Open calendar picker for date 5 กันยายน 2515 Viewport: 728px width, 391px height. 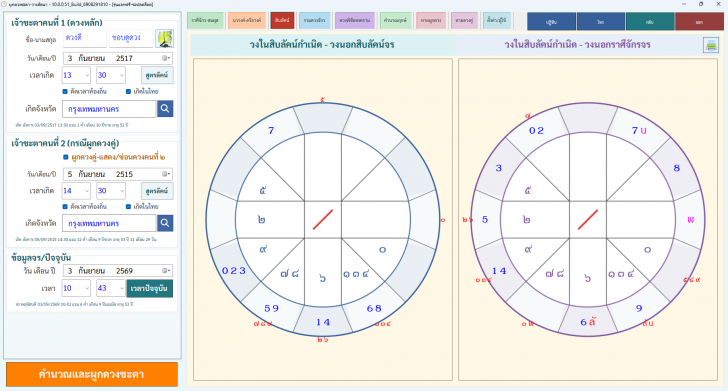click(x=166, y=174)
